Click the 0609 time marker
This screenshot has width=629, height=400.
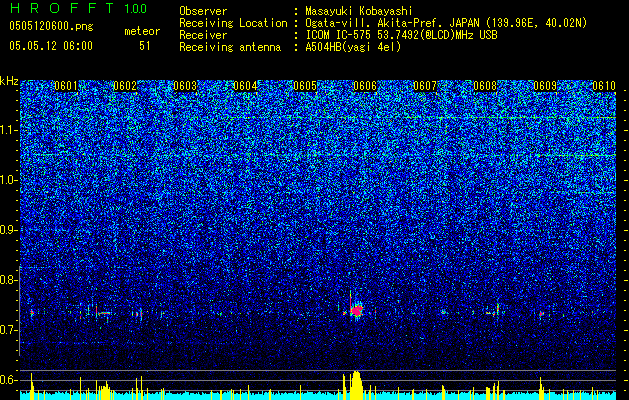[545, 86]
